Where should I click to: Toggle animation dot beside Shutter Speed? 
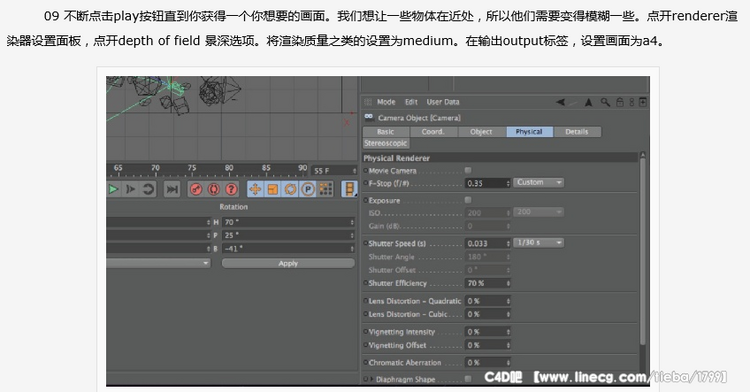point(366,243)
